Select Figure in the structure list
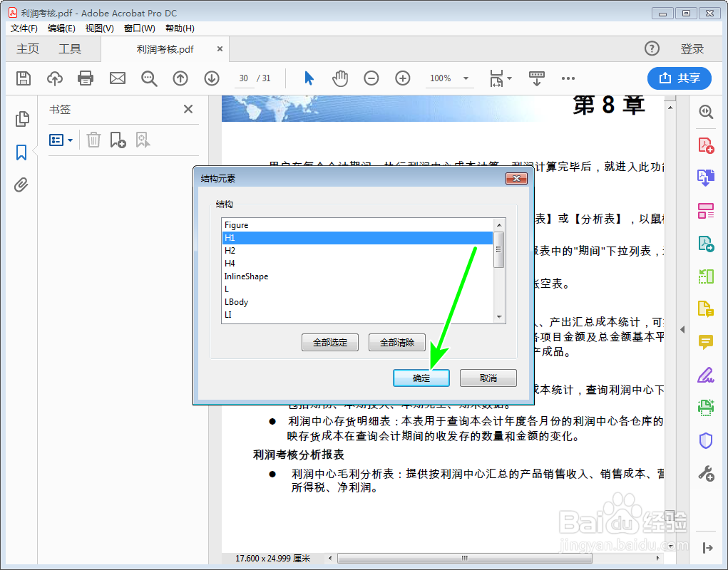Image resolution: width=728 pixels, height=570 pixels. click(x=357, y=225)
